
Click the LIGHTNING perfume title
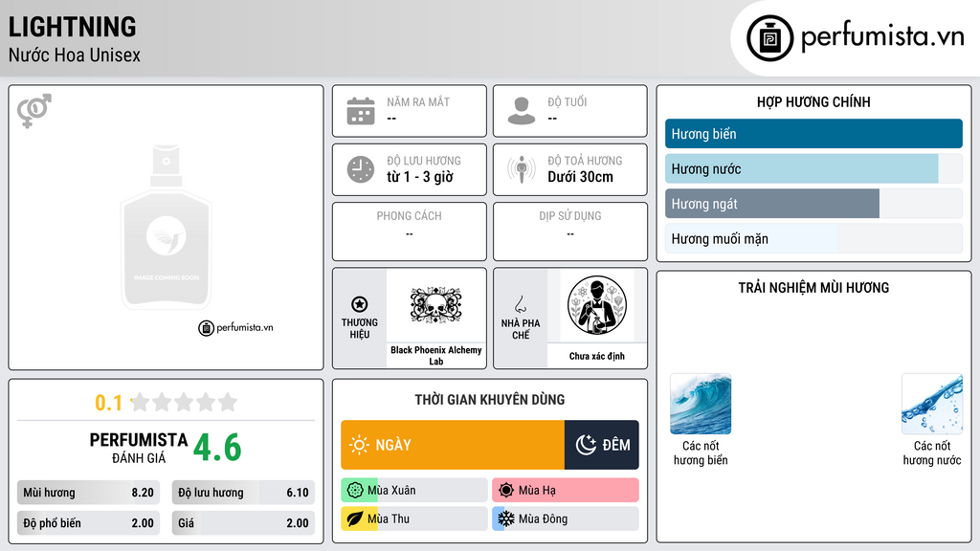(x=72, y=27)
